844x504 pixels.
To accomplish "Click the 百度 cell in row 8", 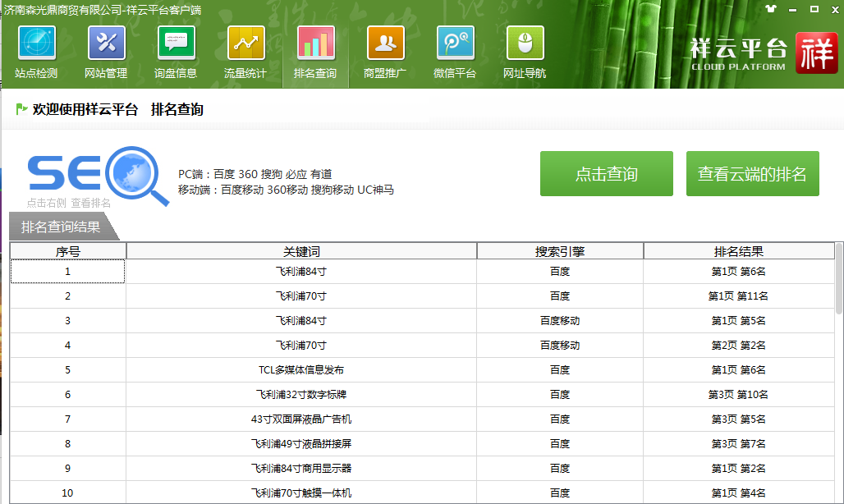I will click(560, 444).
